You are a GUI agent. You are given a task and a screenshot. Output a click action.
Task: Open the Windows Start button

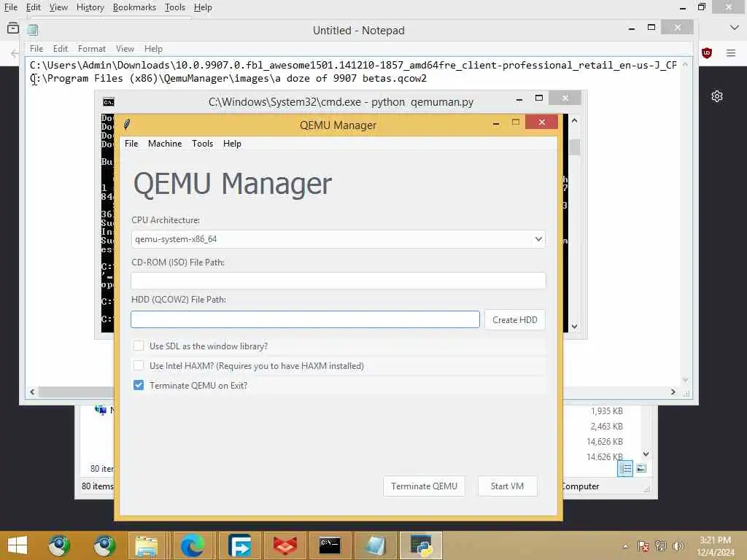click(x=18, y=545)
